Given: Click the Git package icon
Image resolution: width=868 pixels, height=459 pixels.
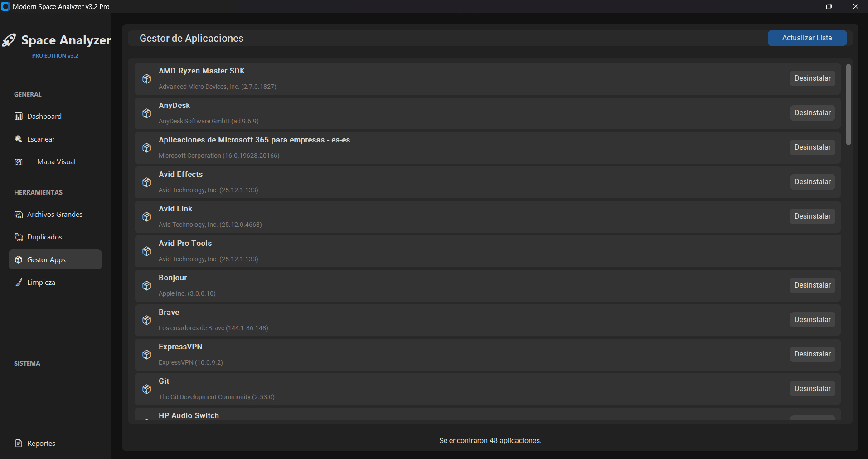Looking at the screenshot, I should pos(146,389).
